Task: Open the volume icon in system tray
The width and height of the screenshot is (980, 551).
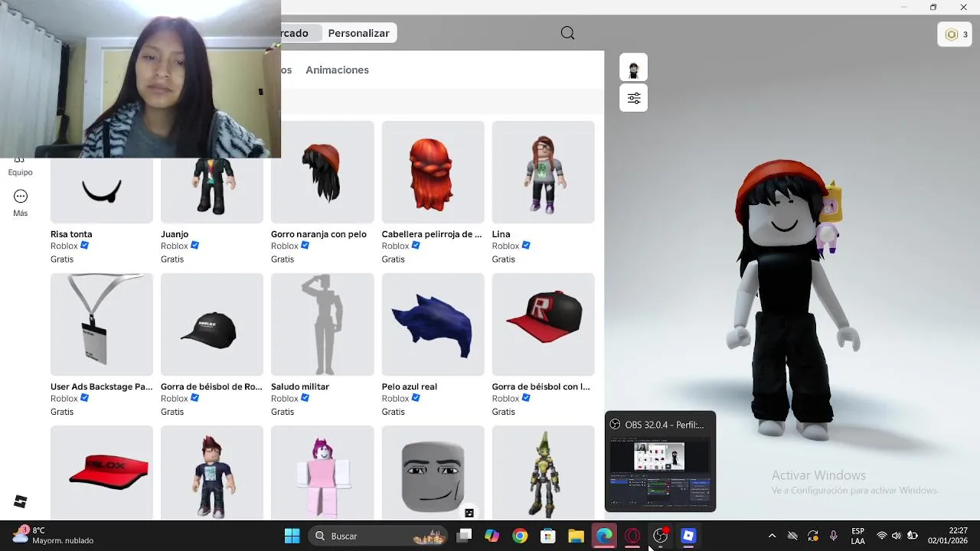Action: coord(897,536)
